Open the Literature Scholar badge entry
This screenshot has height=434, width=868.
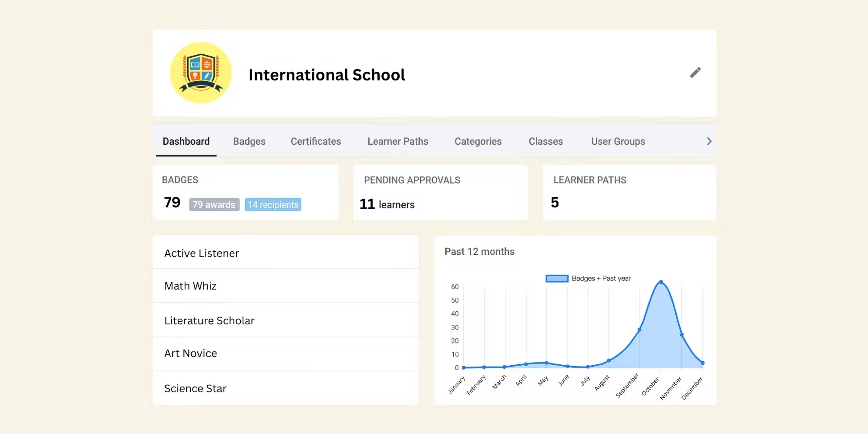(x=209, y=320)
